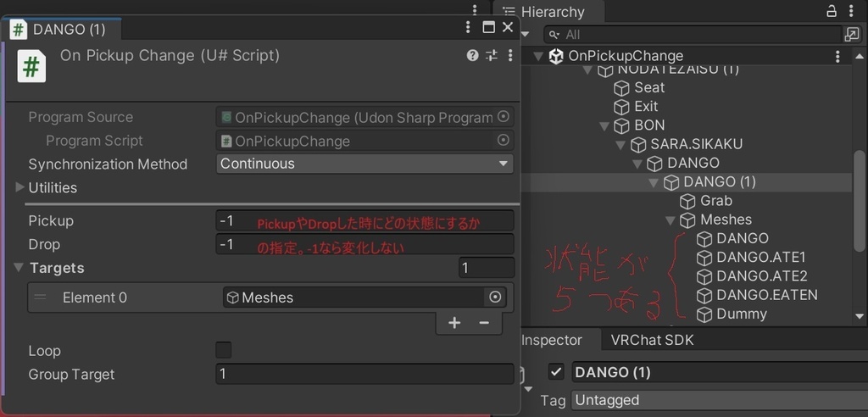Viewport: 868px width, 417px height.
Task: Select Dummy in the Hierarchy
Action: click(x=741, y=314)
